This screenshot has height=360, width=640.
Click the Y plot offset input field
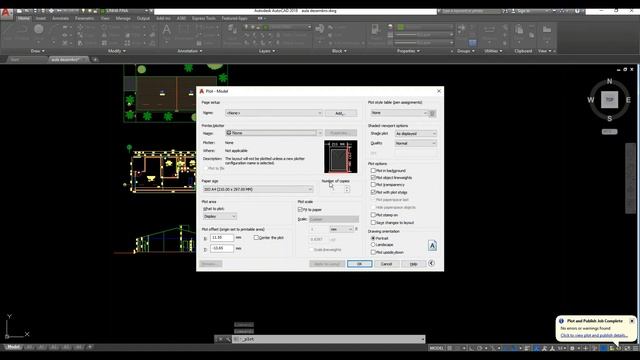pos(222,248)
